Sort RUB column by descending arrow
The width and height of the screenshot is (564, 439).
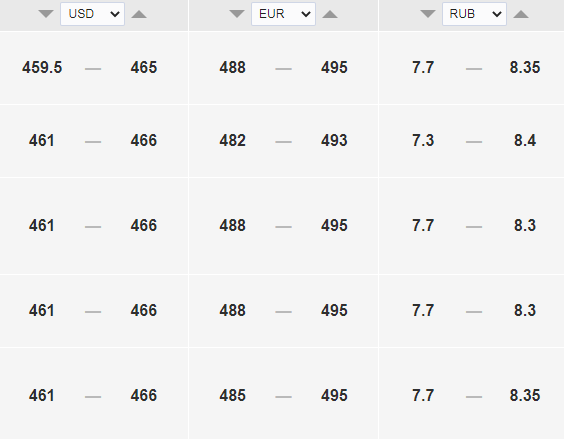tap(428, 14)
